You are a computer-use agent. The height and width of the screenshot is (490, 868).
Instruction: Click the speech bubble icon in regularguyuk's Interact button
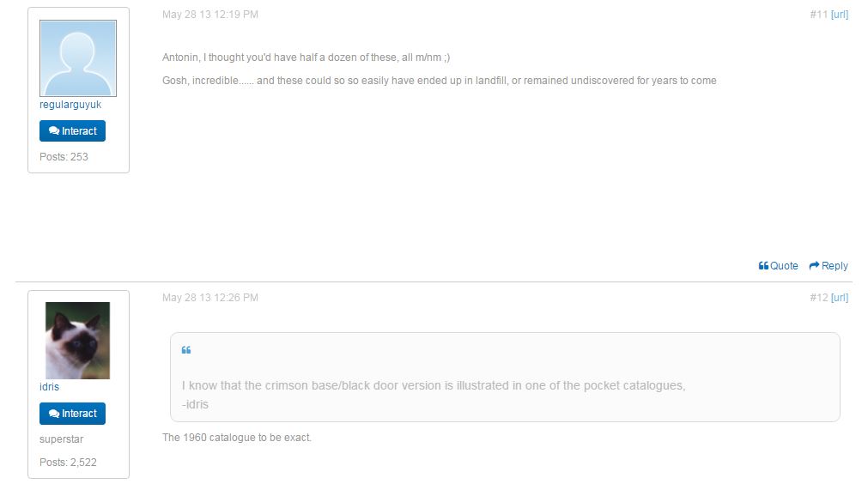[54, 131]
